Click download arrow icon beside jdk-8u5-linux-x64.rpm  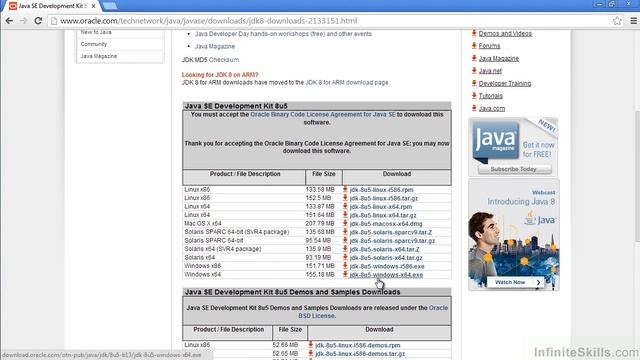(x=345, y=207)
